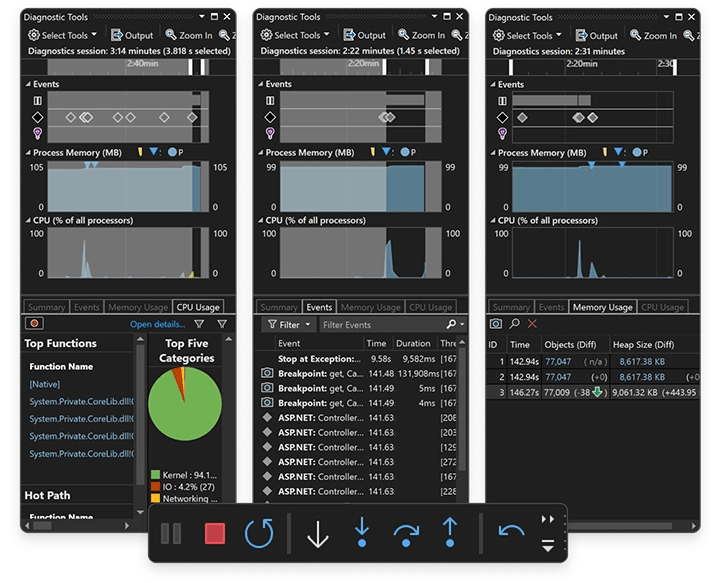Viewport: 725px width, 583px height.
Task: Click [Native] function link
Action: [x=45, y=384]
